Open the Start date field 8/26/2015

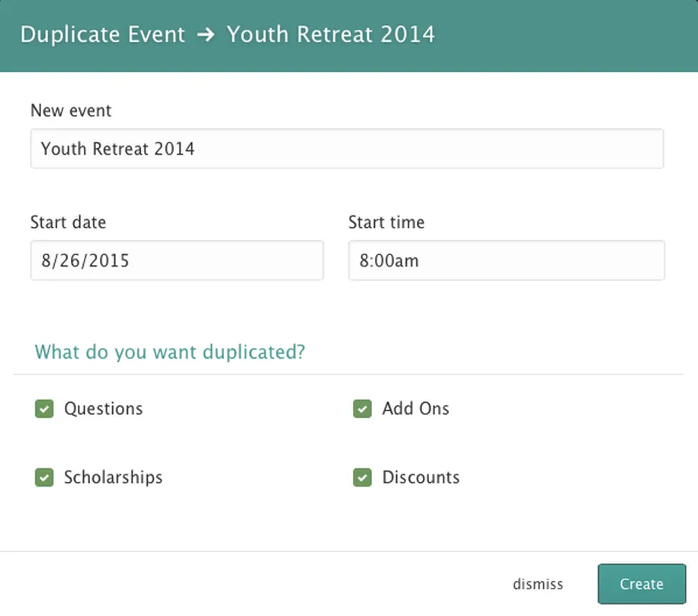(x=177, y=261)
